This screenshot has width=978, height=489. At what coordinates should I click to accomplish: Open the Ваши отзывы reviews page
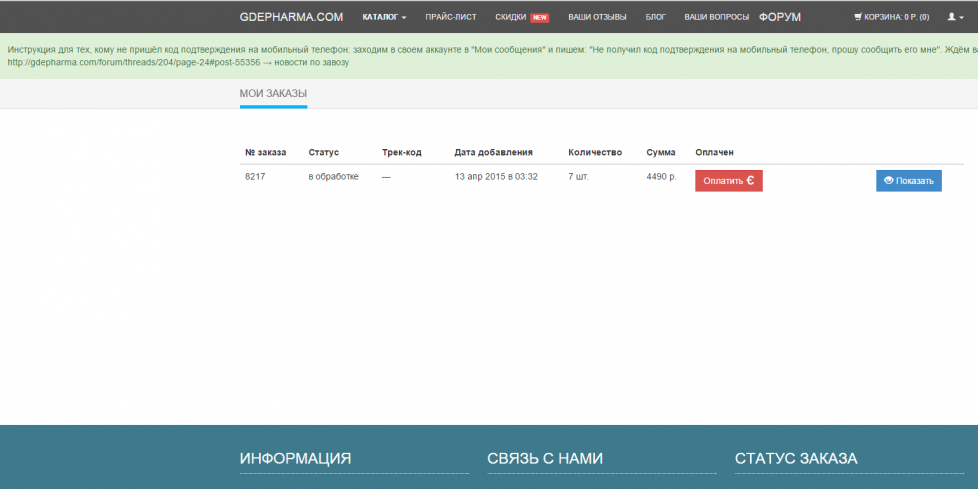(x=597, y=17)
